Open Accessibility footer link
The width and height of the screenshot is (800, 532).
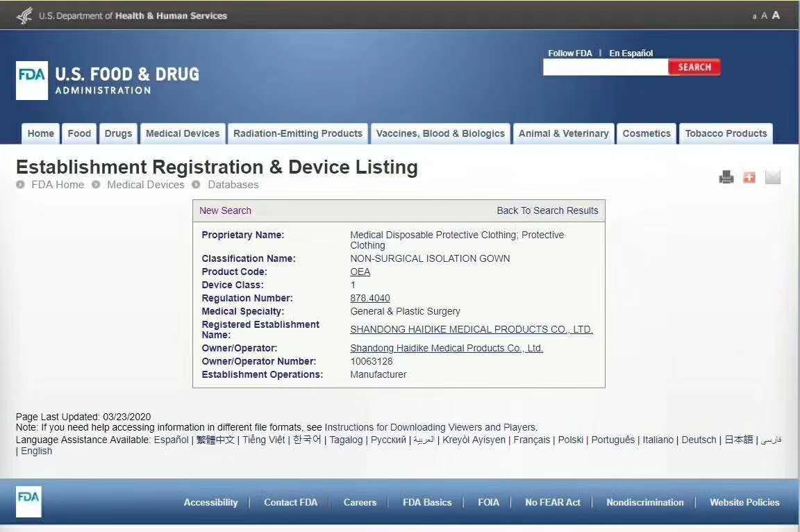[210, 502]
